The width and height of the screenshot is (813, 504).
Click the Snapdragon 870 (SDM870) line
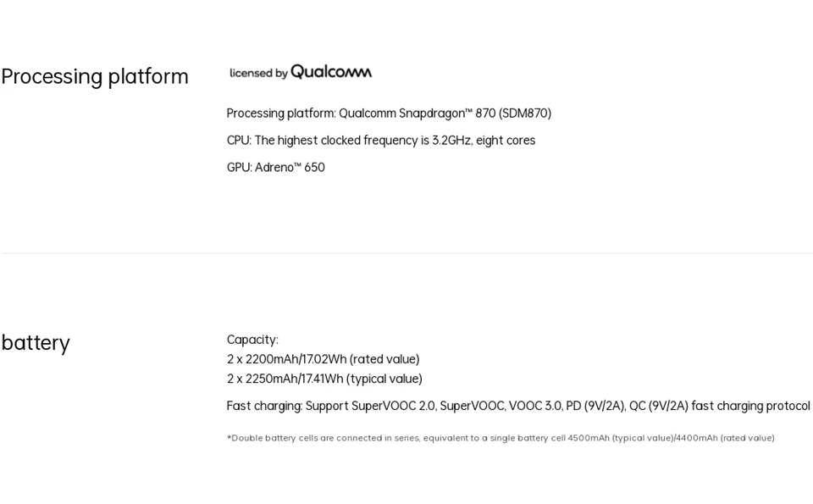point(389,114)
